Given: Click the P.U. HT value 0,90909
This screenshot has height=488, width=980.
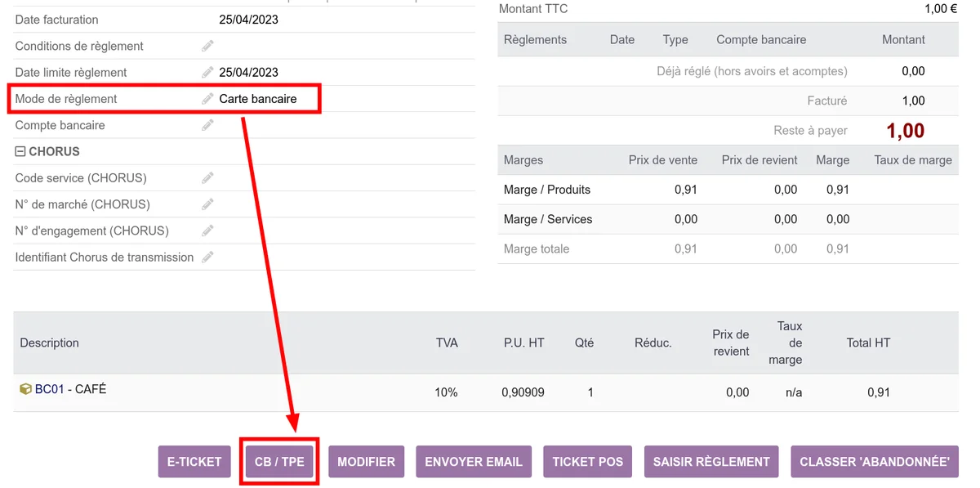Looking at the screenshot, I should (x=523, y=392).
